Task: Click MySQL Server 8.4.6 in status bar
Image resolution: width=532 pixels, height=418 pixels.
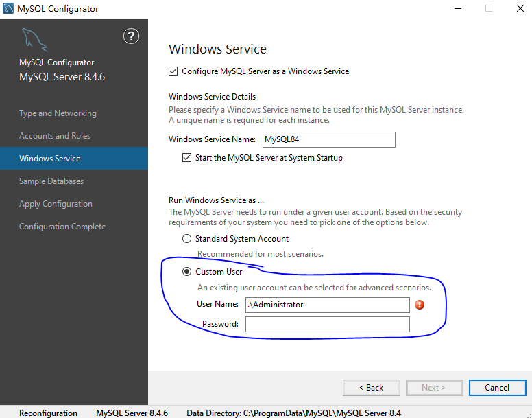Action: (x=132, y=413)
